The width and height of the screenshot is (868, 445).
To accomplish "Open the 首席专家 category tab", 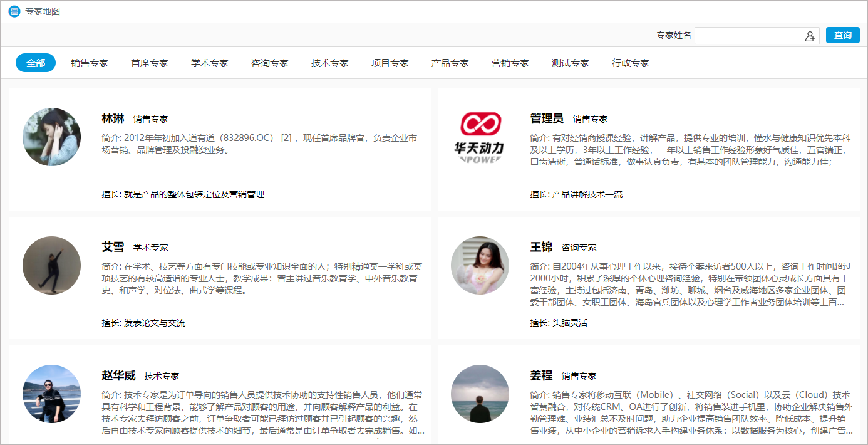I will tap(150, 63).
